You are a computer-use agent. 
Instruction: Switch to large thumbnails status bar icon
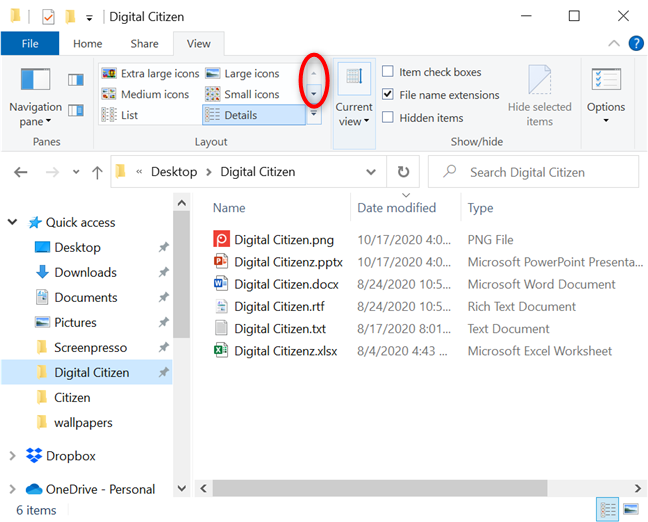[631, 509]
